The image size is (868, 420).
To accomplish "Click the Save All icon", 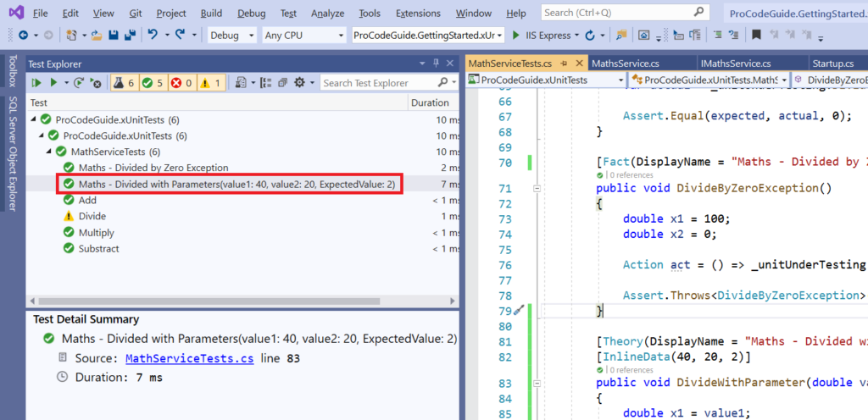I will pos(130,36).
